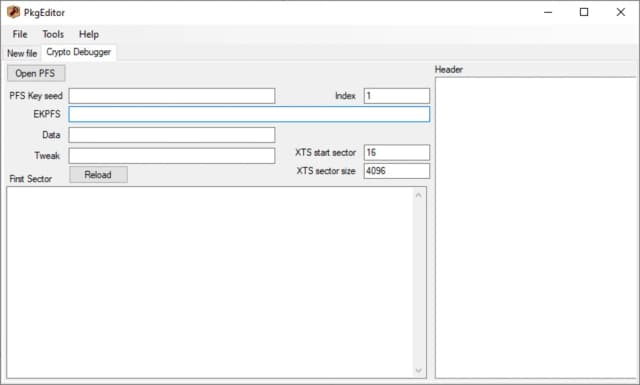Minimize the PkgEditor window
The width and height of the screenshot is (640, 385).
click(548, 12)
